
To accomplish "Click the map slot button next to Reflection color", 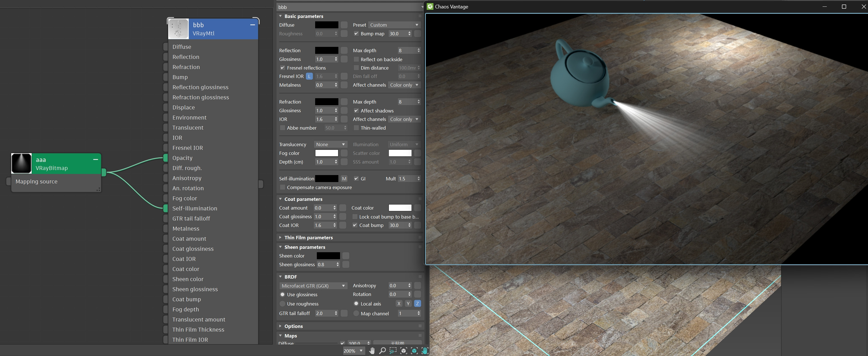I will [344, 50].
